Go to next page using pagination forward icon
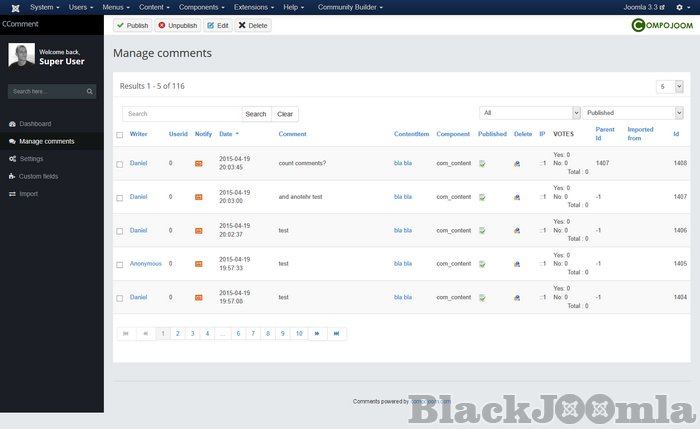The height and width of the screenshot is (429, 700). pos(317,333)
